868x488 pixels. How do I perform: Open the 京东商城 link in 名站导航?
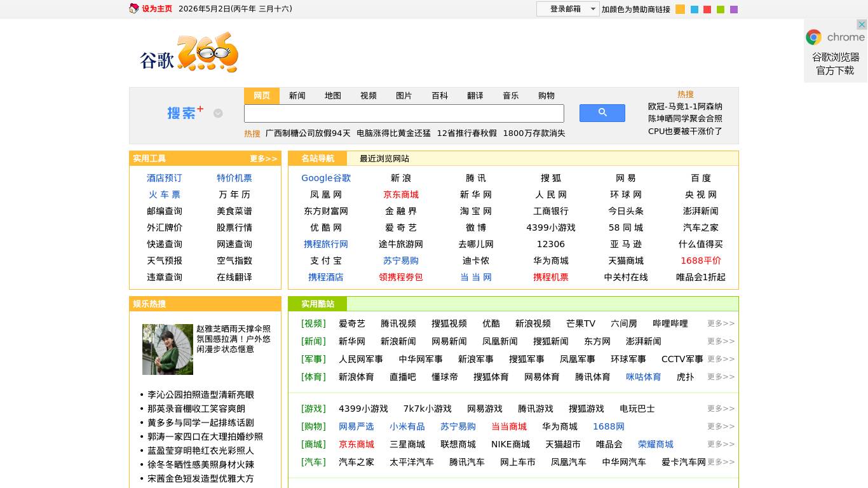click(x=401, y=194)
